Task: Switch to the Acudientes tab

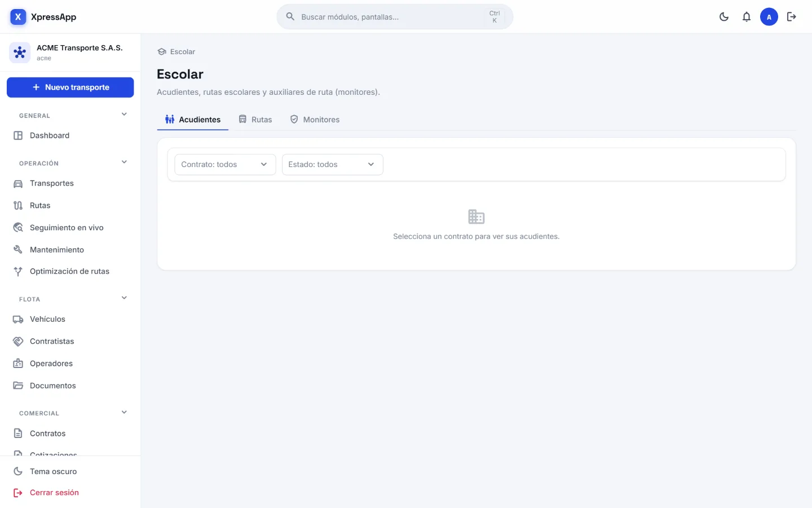Action: pyautogui.click(x=193, y=119)
